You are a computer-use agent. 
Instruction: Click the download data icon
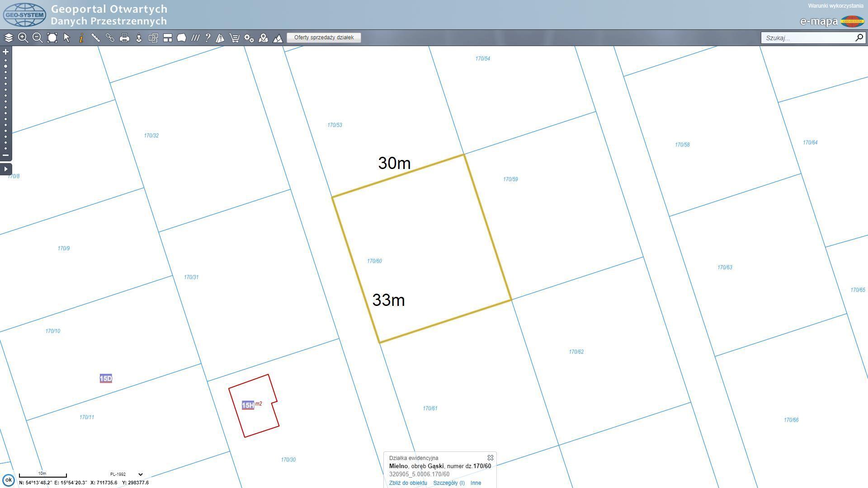click(x=139, y=38)
